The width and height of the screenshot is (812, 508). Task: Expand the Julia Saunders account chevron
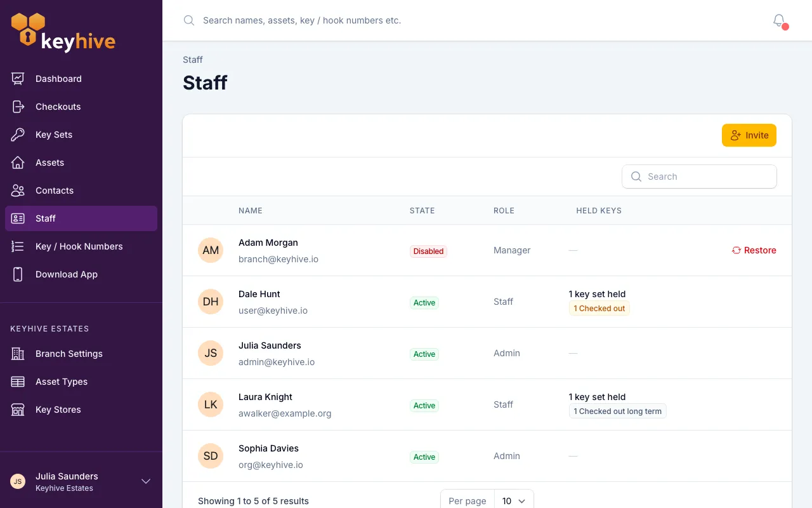click(x=146, y=481)
